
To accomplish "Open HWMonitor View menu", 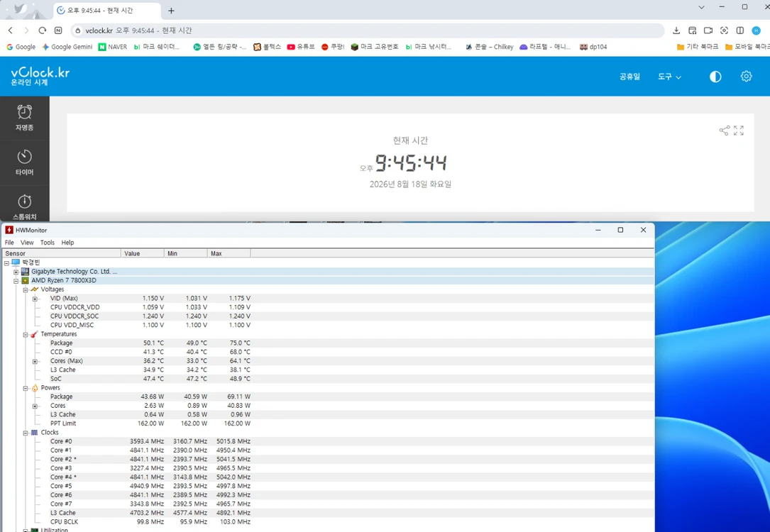I will pos(27,243).
